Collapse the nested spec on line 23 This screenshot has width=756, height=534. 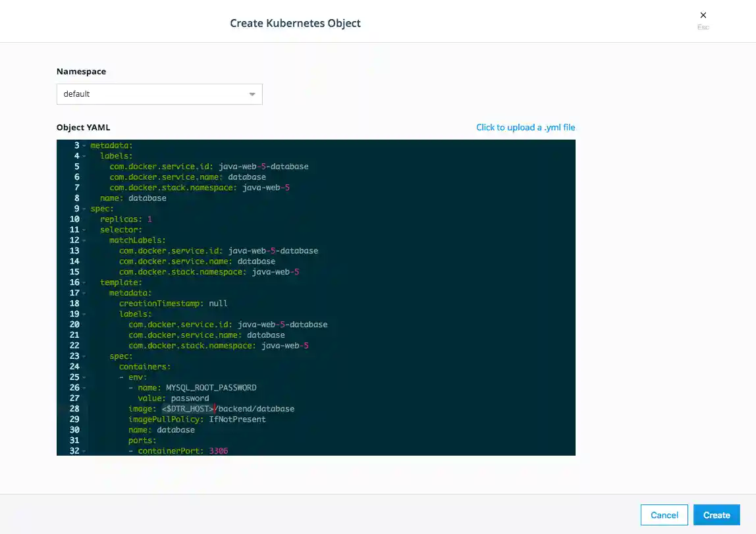coord(84,356)
